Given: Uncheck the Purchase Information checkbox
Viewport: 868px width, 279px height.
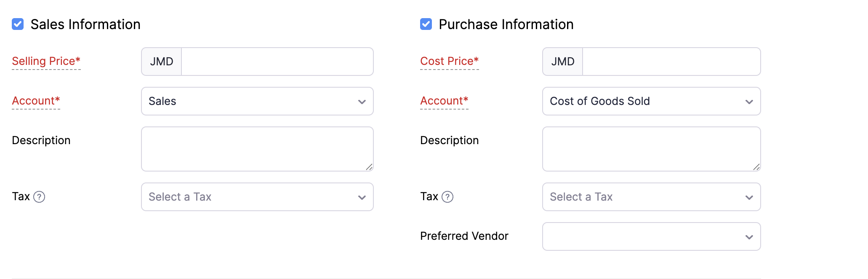Looking at the screenshot, I should (x=426, y=24).
